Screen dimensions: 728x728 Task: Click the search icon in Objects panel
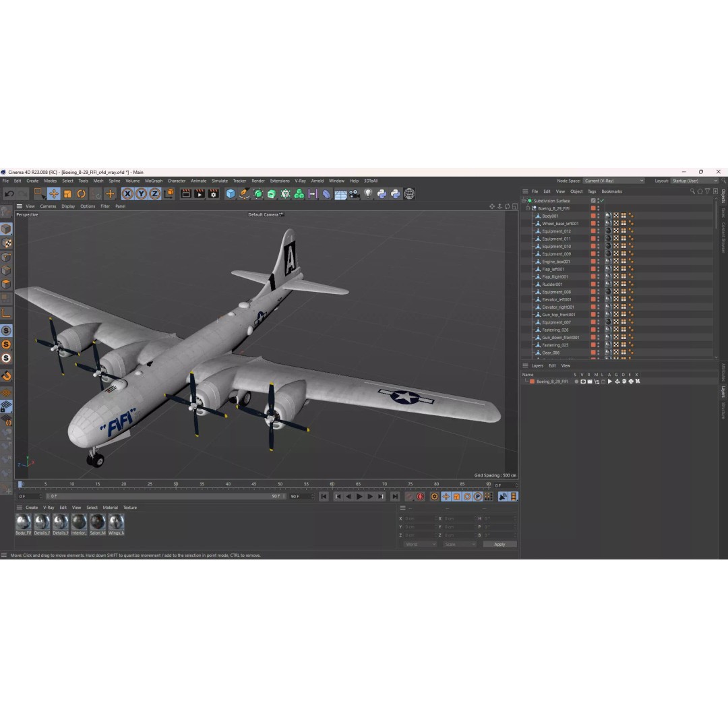click(692, 191)
